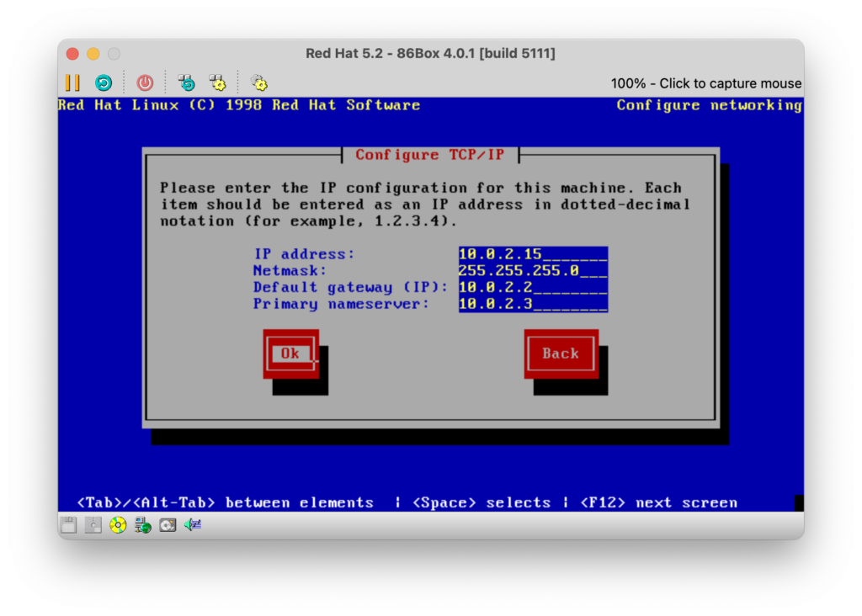Click the 'Configure networking' header text
862x616 pixels.
pyautogui.click(x=709, y=105)
